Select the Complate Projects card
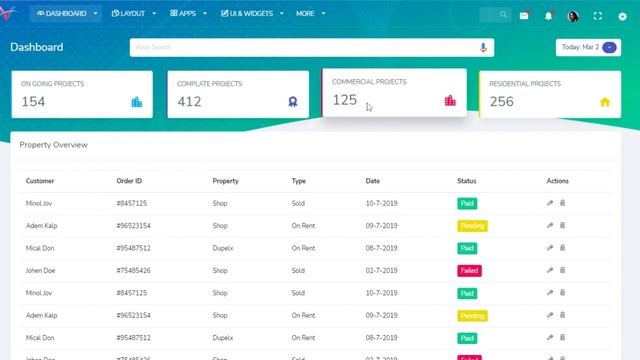Screen dimensions: 640x360 tap(238, 94)
